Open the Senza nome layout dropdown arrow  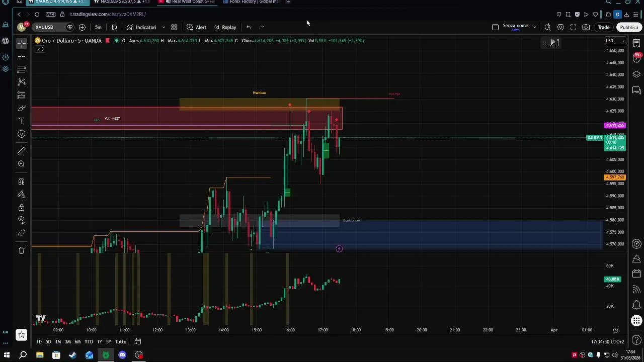534,27
